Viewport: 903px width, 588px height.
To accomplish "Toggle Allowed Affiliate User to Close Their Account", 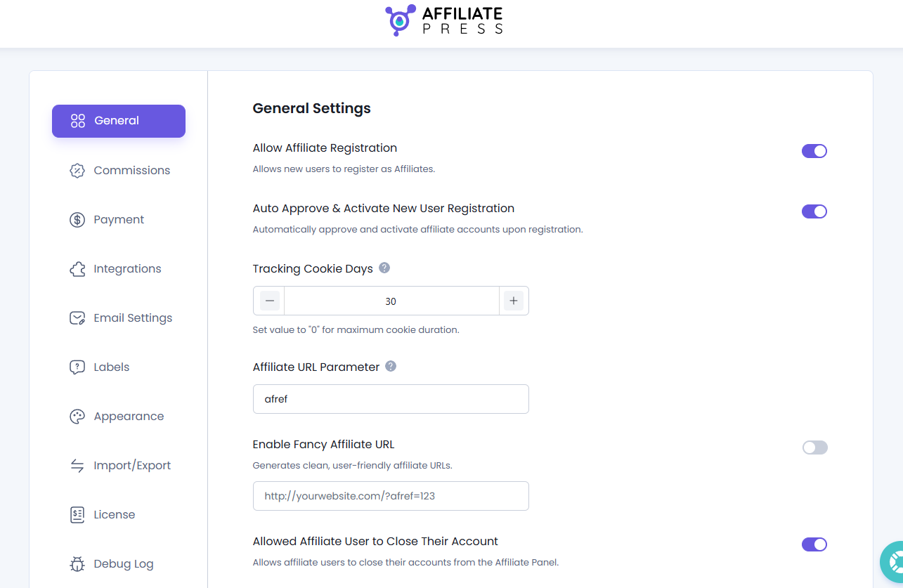I will coord(814,544).
